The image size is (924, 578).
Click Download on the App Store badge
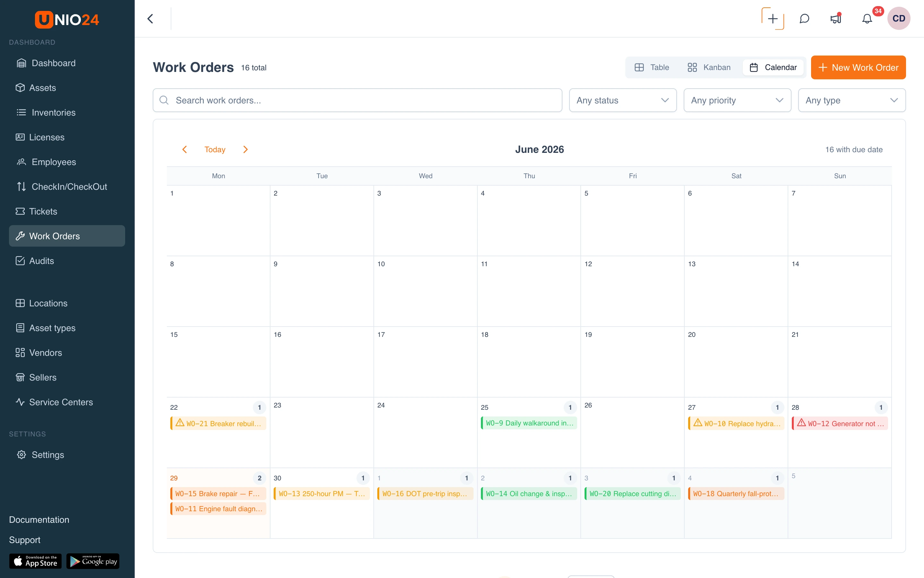point(35,561)
